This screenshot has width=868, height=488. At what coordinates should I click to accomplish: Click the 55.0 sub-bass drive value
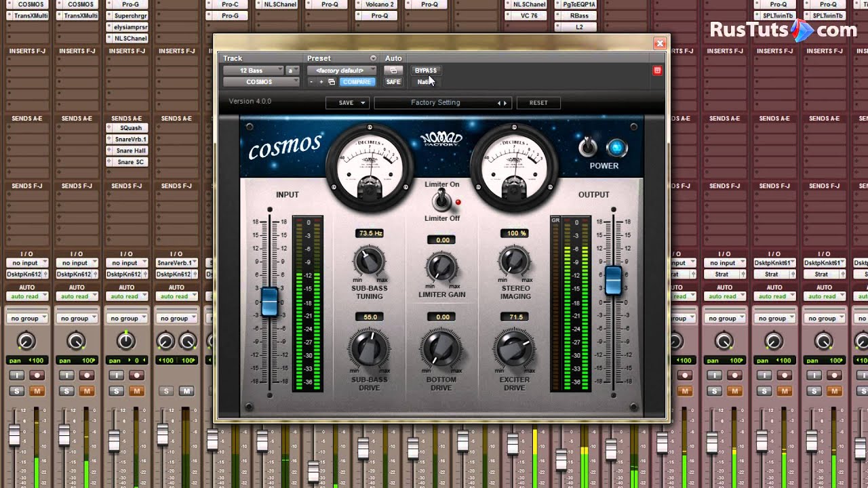pyautogui.click(x=370, y=317)
